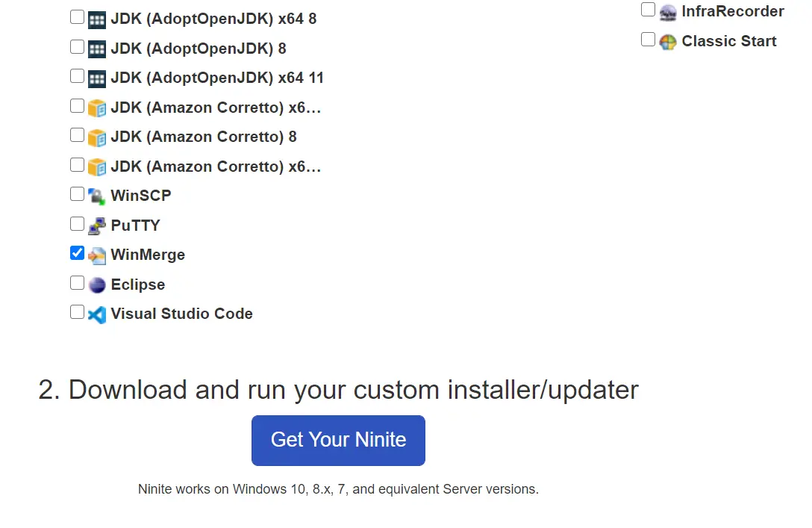Click the JDK (AdoptOpenJDK) x64 11 label
Screen dimensions: 812x528
click(217, 78)
